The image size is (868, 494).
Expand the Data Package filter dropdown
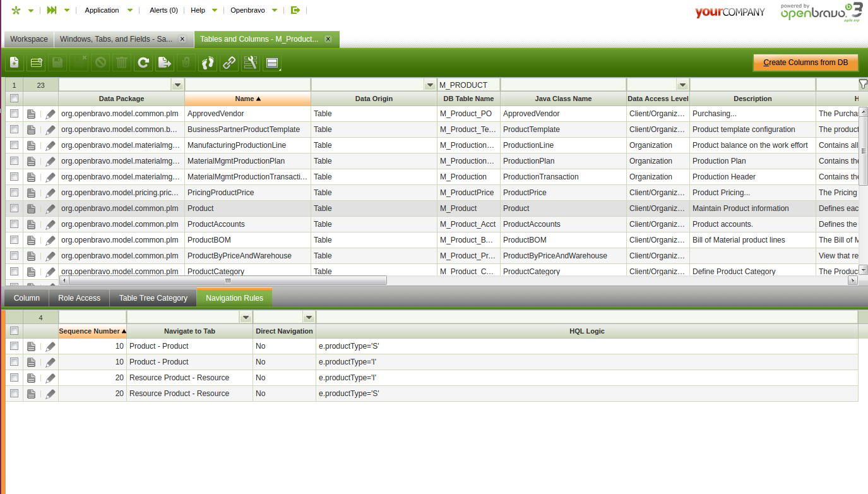(x=177, y=85)
